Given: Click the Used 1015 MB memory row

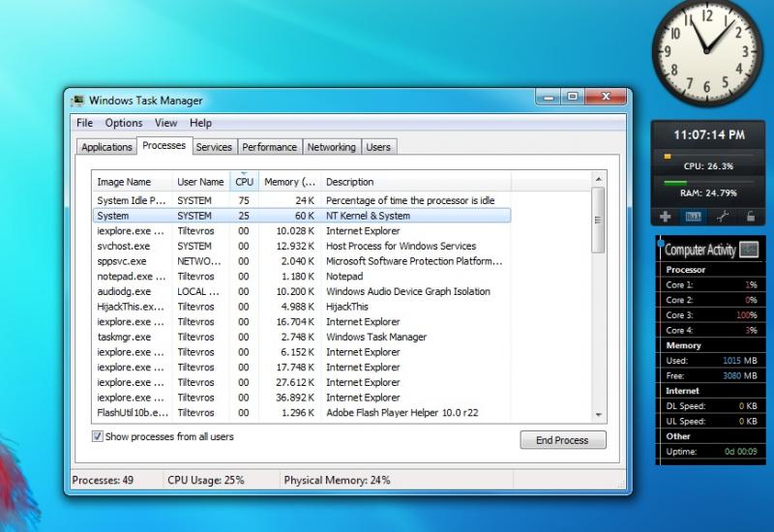Looking at the screenshot, I should coord(711,360).
